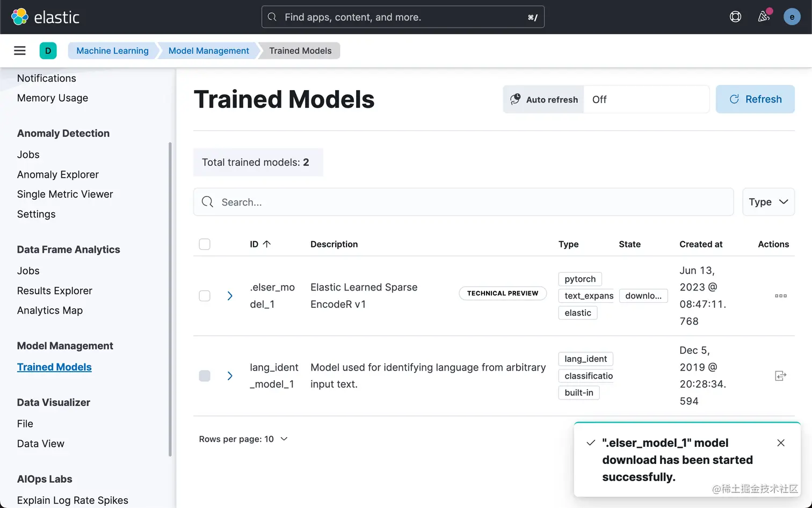This screenshot has height=508, width=812.
Task: Click the Trained Models breadcrumb
Action: (300, 50)
